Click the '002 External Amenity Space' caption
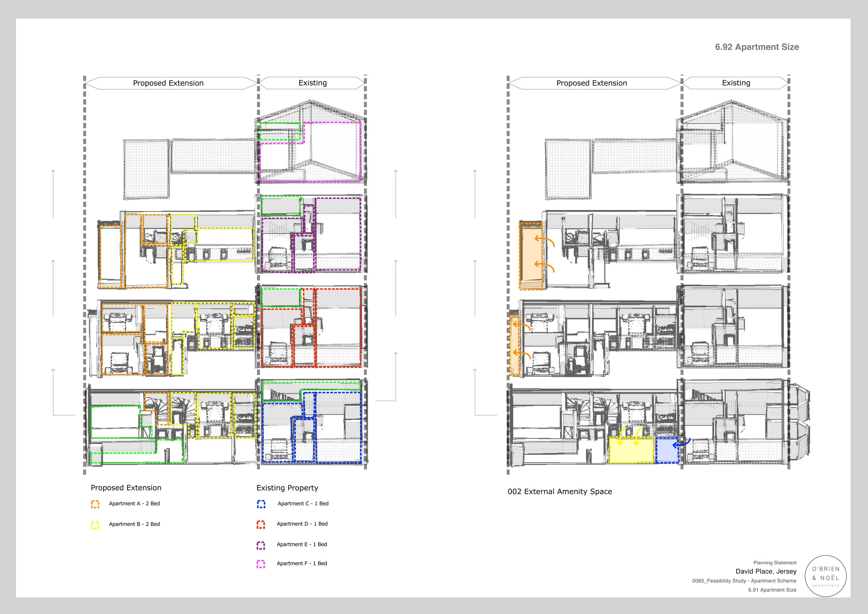The height and width of the screenshot is (614, 868). click(560, 491)
